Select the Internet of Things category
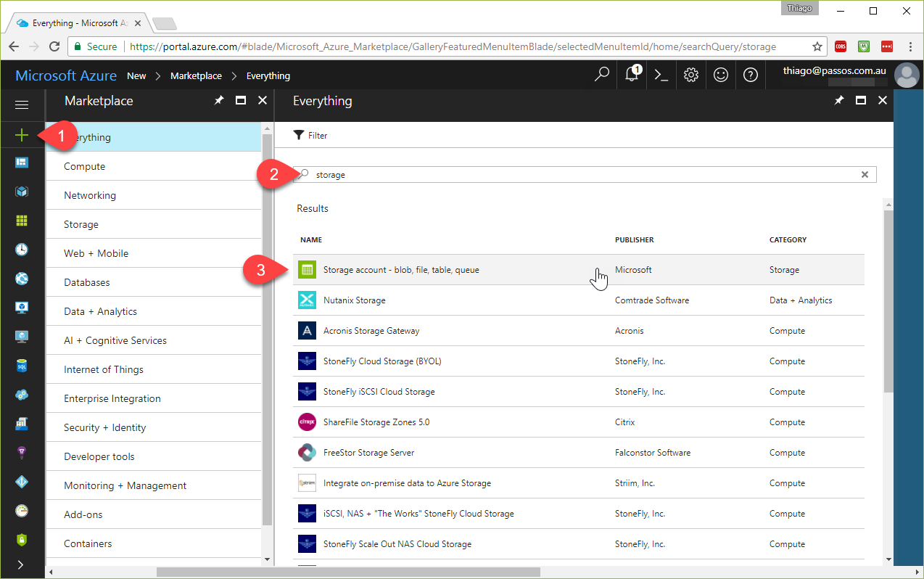 [154, 369]
